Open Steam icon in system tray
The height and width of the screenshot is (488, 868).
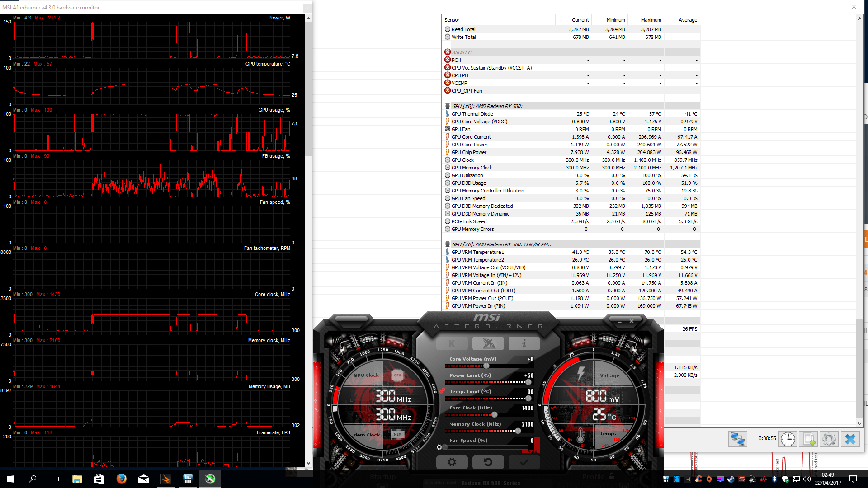pos(731,479)
